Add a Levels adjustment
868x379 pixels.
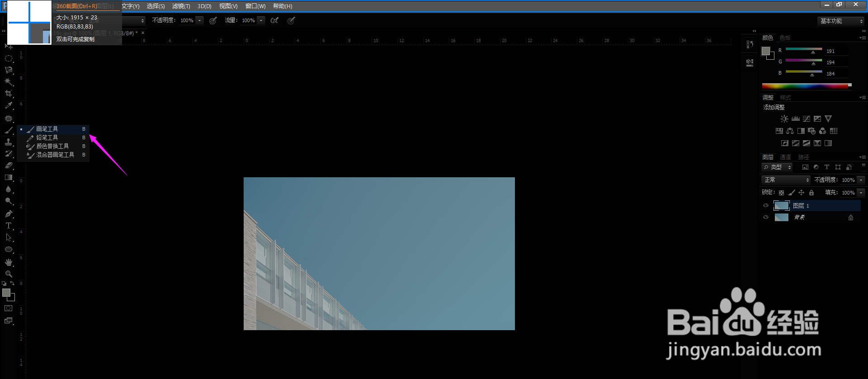[796, 118]
